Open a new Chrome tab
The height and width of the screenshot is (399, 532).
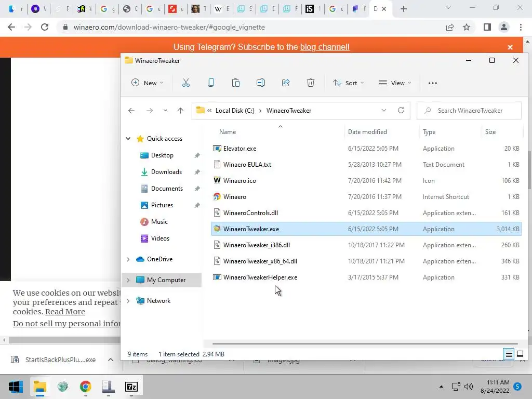pyautogui.click(x=403, y=9)
